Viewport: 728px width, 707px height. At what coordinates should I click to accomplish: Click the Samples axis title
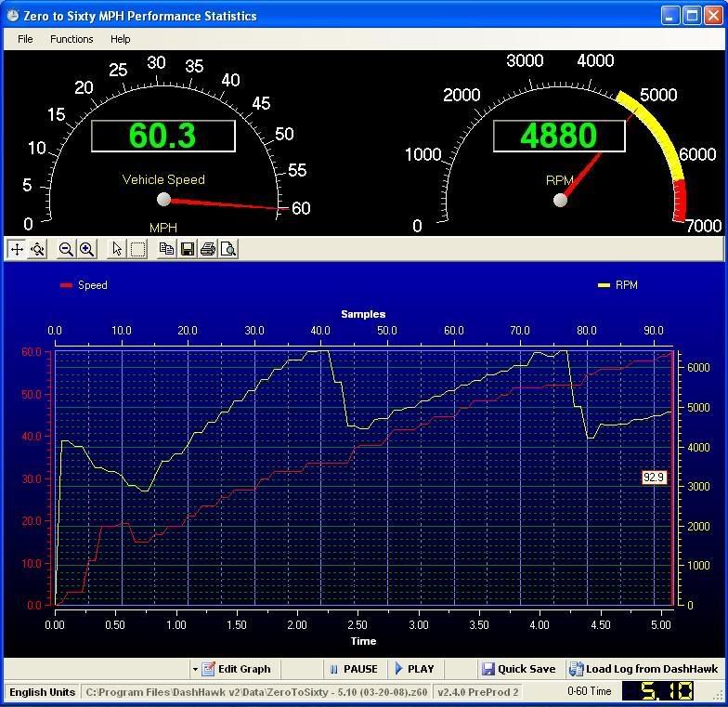[x=363, y=314]
